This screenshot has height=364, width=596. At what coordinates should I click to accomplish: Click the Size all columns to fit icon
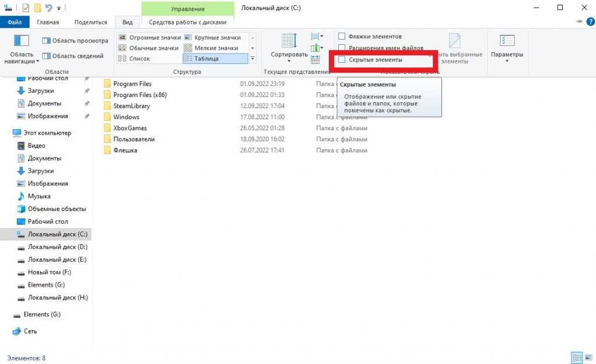pyautogui.click(x=316, y=59)
